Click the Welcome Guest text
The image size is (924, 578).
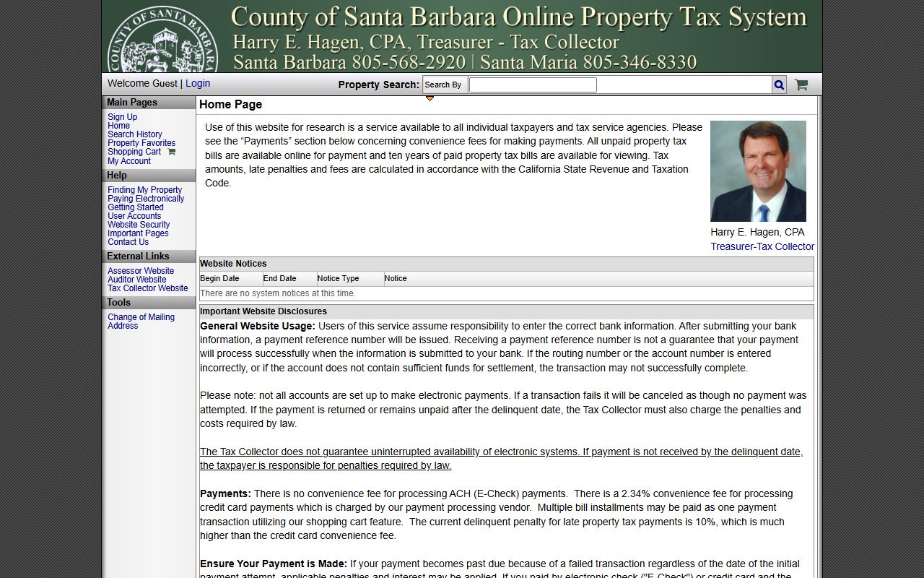click(x=142, y=83)
